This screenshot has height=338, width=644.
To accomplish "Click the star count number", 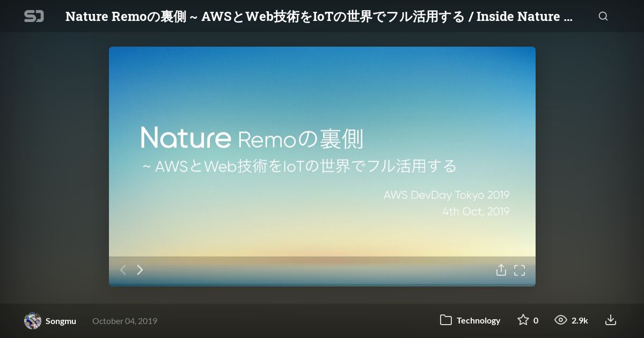I will coord(536,320).
